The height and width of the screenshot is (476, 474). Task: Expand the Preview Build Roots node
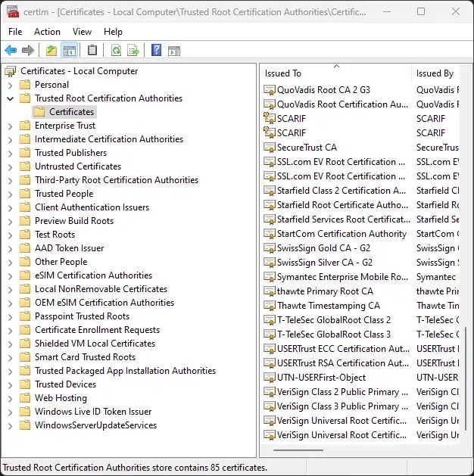[x=11, y=222]
